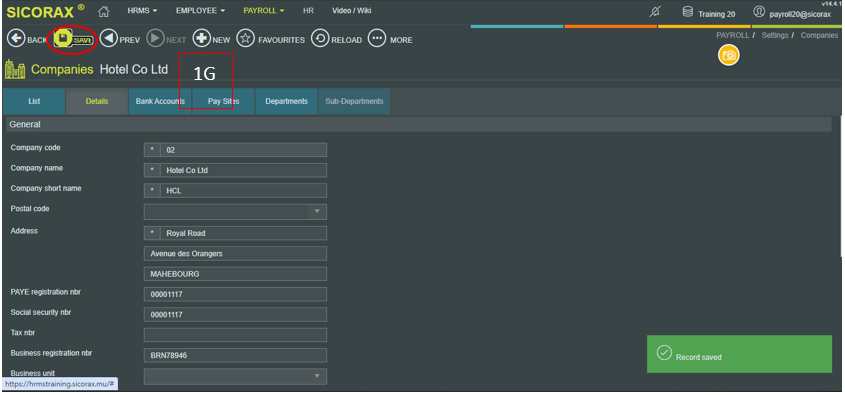Click the NEXT record arrow icon
The width and height of the screenshot is (845, 395).
[155, 39]
